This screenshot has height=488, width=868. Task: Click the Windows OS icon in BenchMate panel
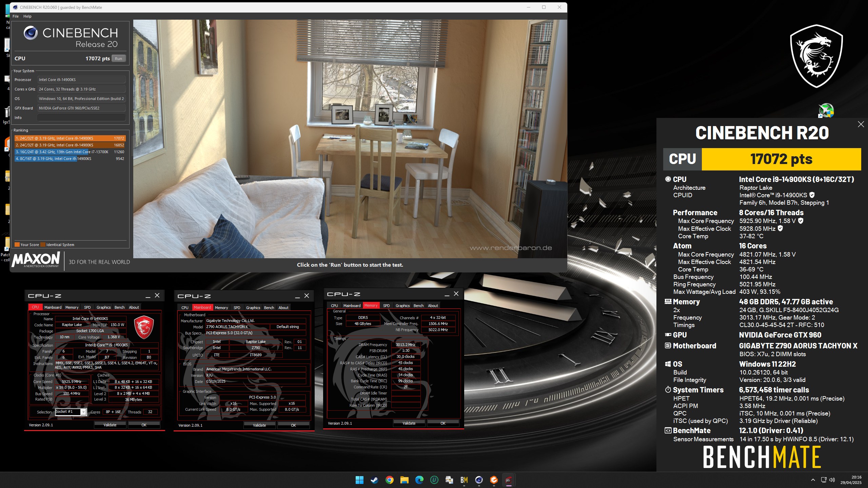point(668,364)
